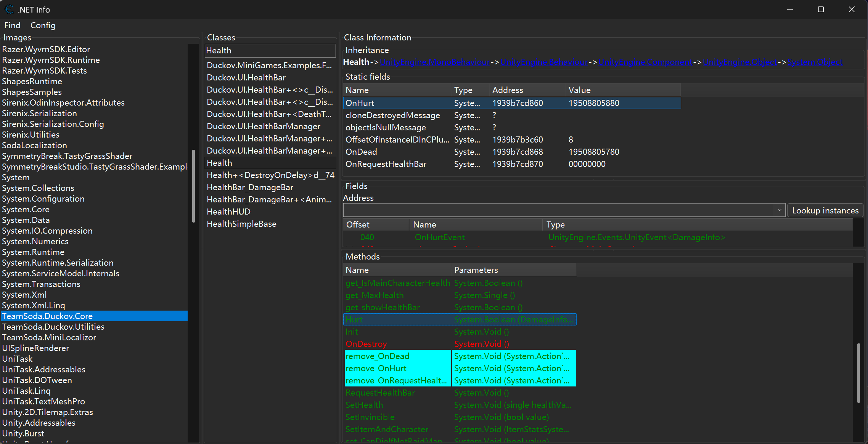Open the UnityEngine.MonoBehaviour inheritance link

pyautogui.click(x=435, y=61)
